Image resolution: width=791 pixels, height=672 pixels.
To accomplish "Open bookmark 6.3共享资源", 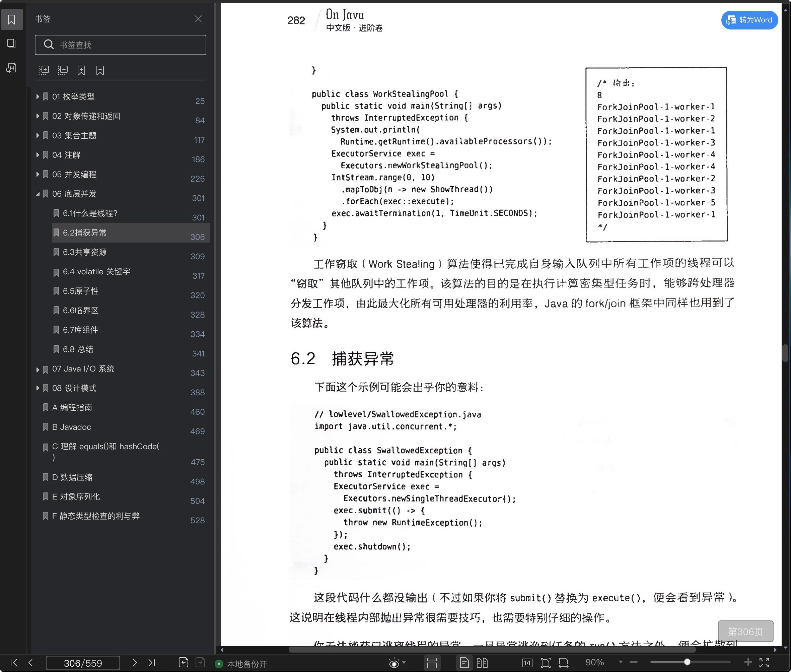I will (131, 252).
